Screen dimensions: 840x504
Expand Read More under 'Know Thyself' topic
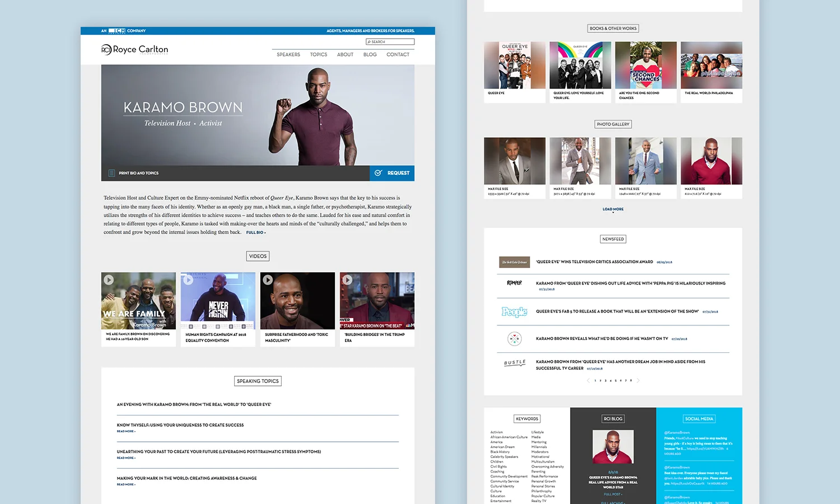(126, 431)
